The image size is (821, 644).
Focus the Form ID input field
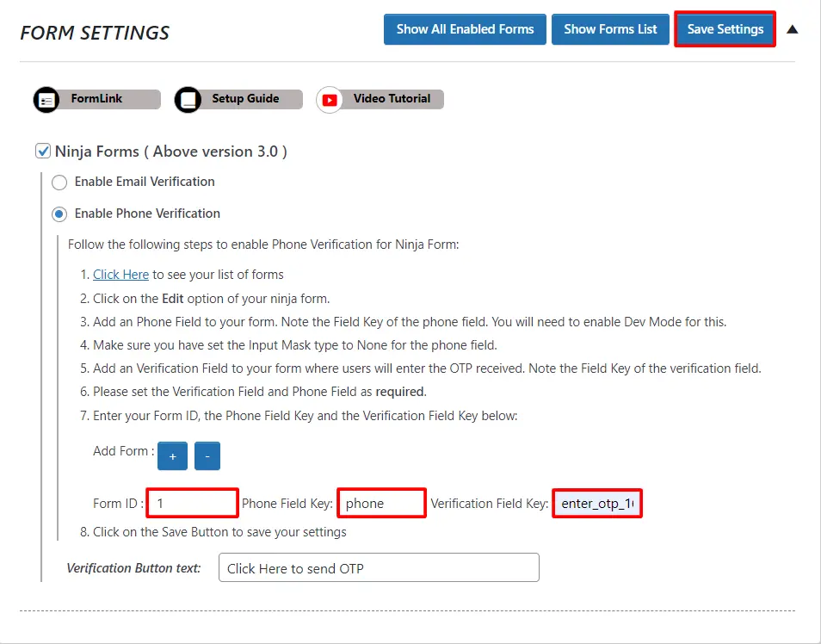coord(193,503)
